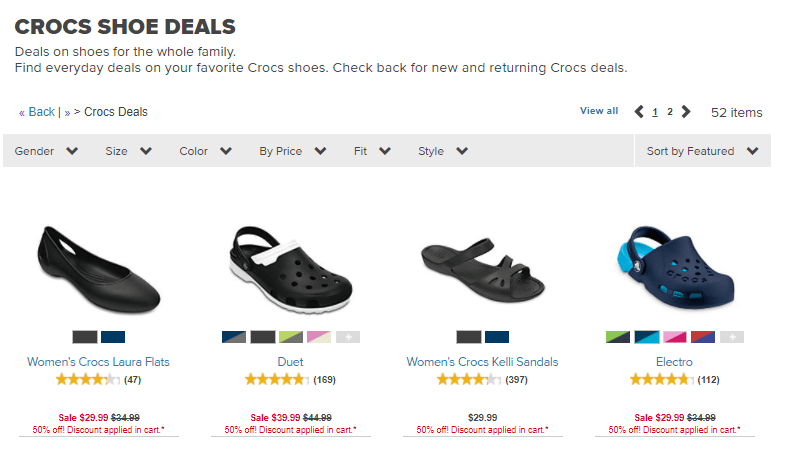The width and height of the screenshot is (785, 451).
Task: Open the Color filter dropdown
Action: [205, 151]
